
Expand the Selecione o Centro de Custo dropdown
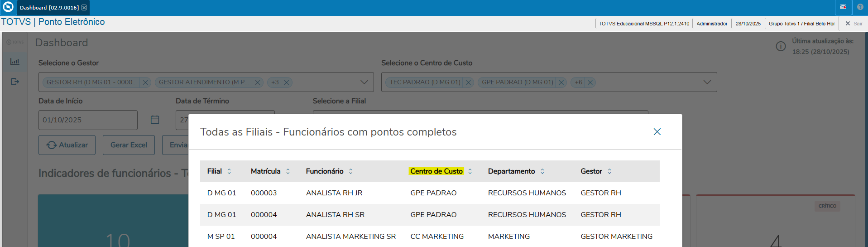coord(707,82)
